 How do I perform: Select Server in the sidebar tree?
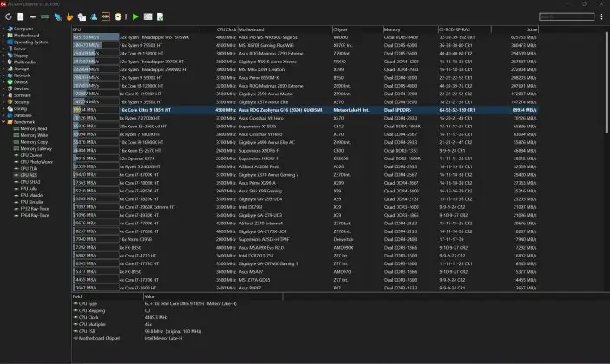19,49
